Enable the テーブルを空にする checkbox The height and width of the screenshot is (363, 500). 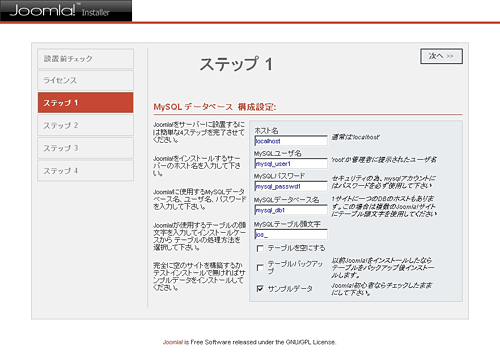pyautogui.click(x=260, y=248)
